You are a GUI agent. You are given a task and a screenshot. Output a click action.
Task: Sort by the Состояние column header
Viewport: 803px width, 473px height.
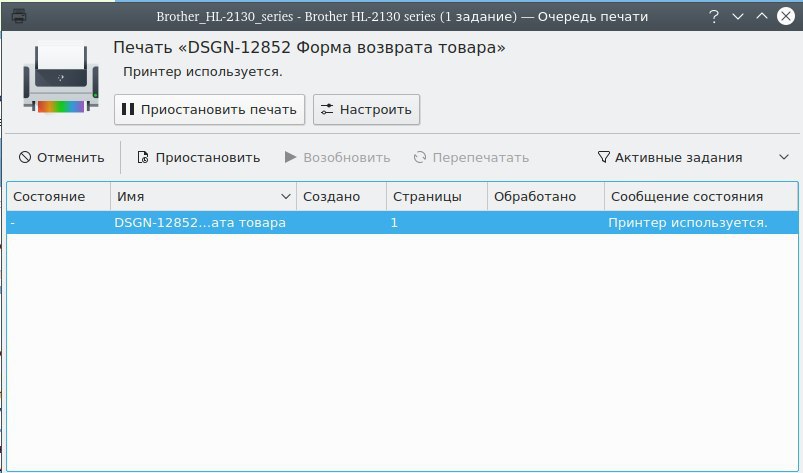[58, 197]
